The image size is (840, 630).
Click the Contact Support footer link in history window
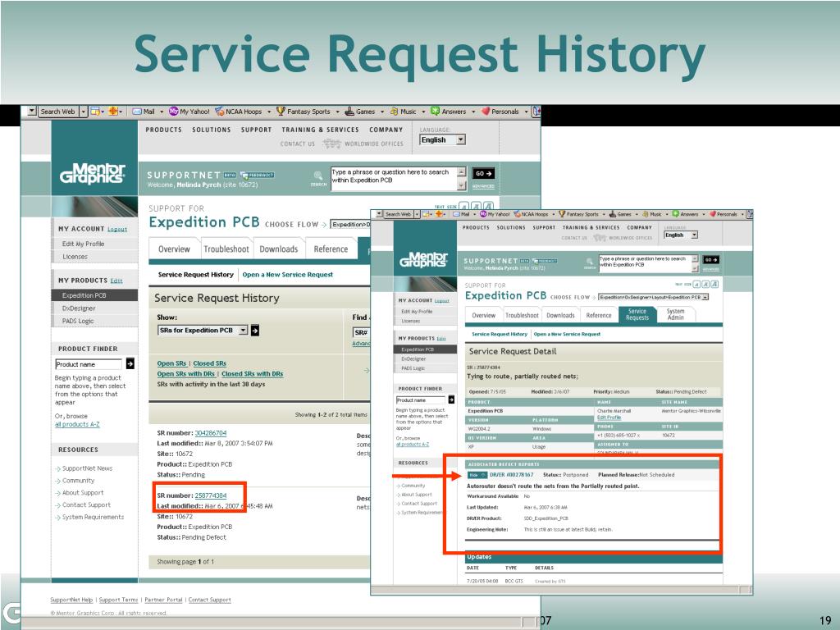point(209,600)
